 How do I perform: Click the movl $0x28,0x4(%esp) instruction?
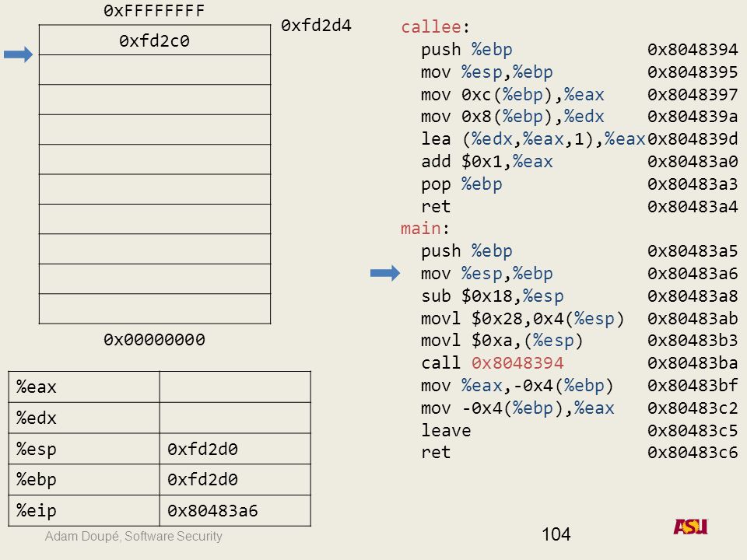(523, 319)
